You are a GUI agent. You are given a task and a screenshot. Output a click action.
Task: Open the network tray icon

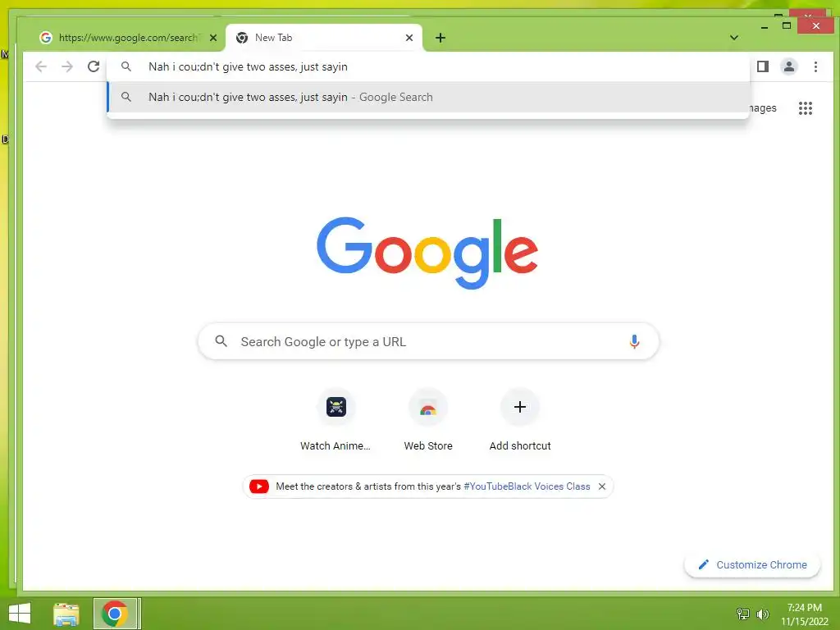(743, 614)
